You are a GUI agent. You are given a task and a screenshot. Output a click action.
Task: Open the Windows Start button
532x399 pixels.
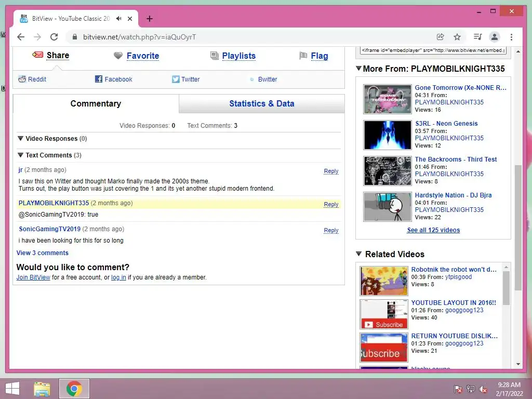click(12, 389)
